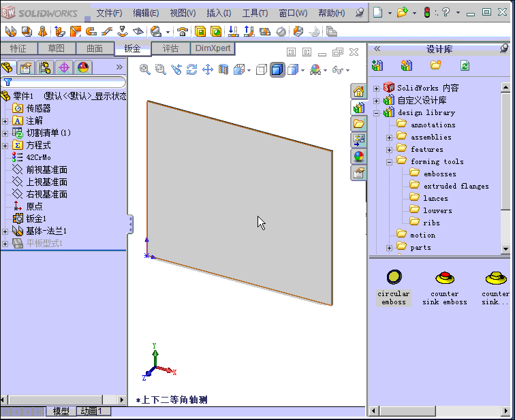Switch to the 特征 tab

[18, 48]
